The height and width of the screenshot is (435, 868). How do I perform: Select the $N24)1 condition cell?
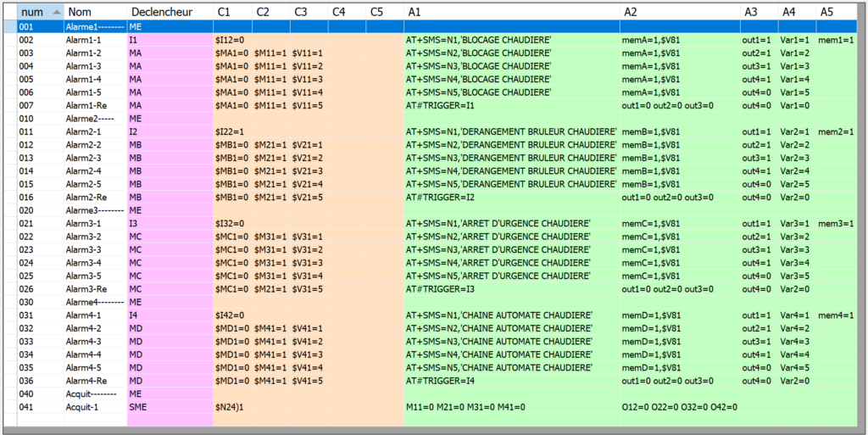(229, 407)
